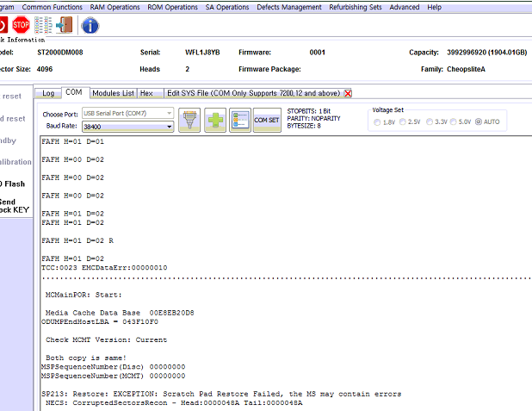532x411 pixels.
Task: Click the Send Lock KEY sidebar button
Action: click(x=15, y=206)
